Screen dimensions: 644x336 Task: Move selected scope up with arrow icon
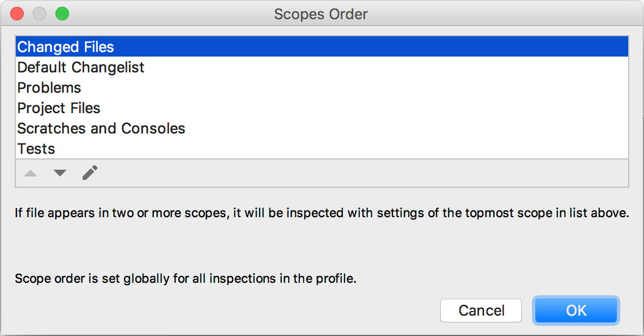point(31,173)
